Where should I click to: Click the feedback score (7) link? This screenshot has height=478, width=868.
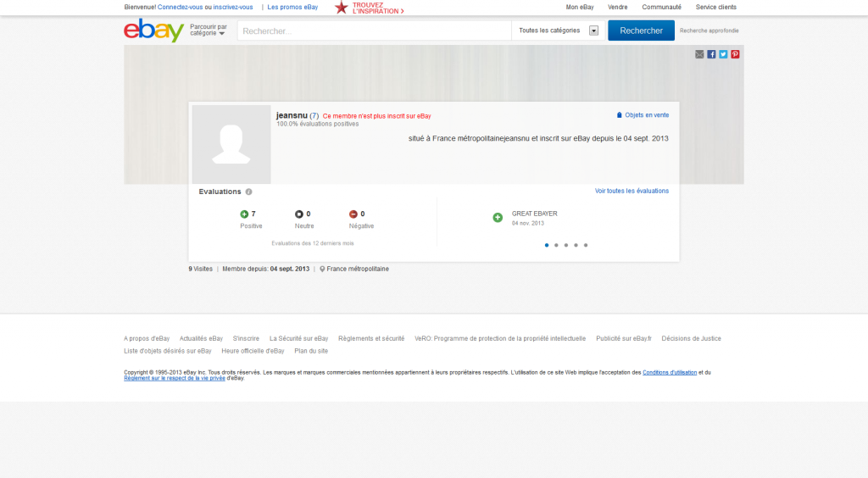(314, 115)
